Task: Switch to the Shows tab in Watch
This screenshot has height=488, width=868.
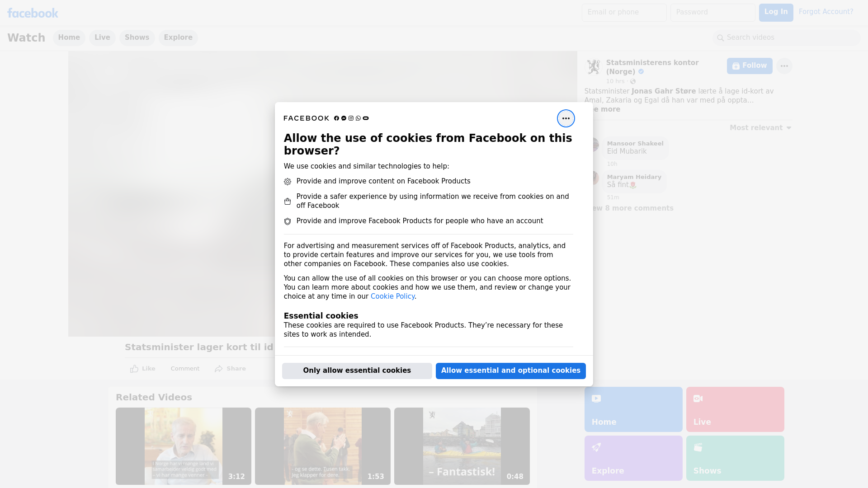Action: tap(137, 38)
